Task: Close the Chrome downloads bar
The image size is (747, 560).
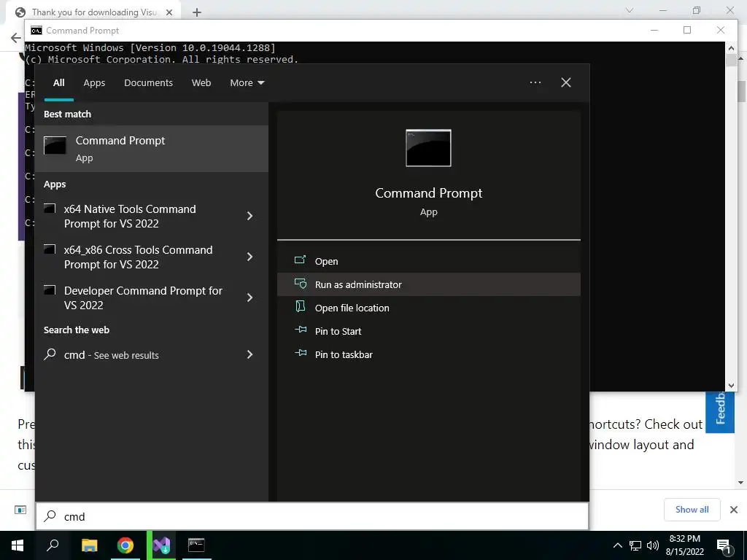Action: [734, 510]
